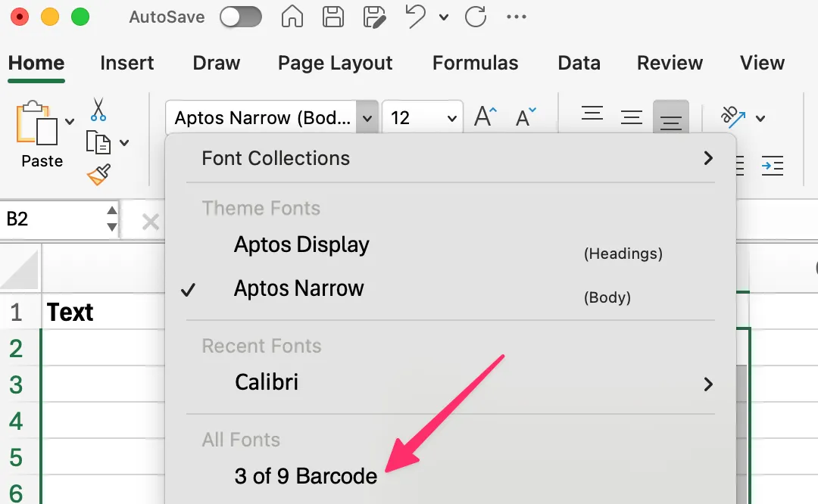The width and height of the screenshot is (818, 504).
Task: Click the Save icon in title bar
Action: coord(333,16)
